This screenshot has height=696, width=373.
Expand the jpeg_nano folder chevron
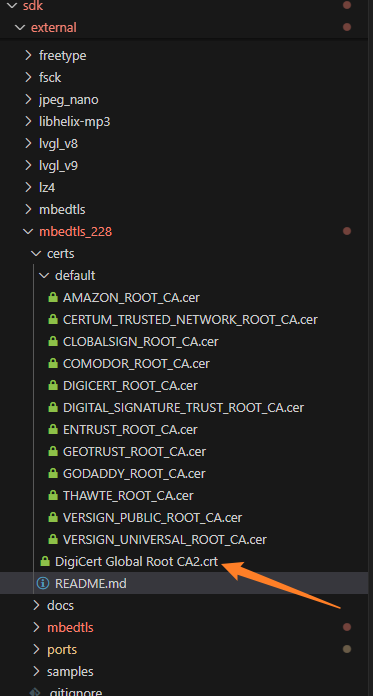(28, 99)
